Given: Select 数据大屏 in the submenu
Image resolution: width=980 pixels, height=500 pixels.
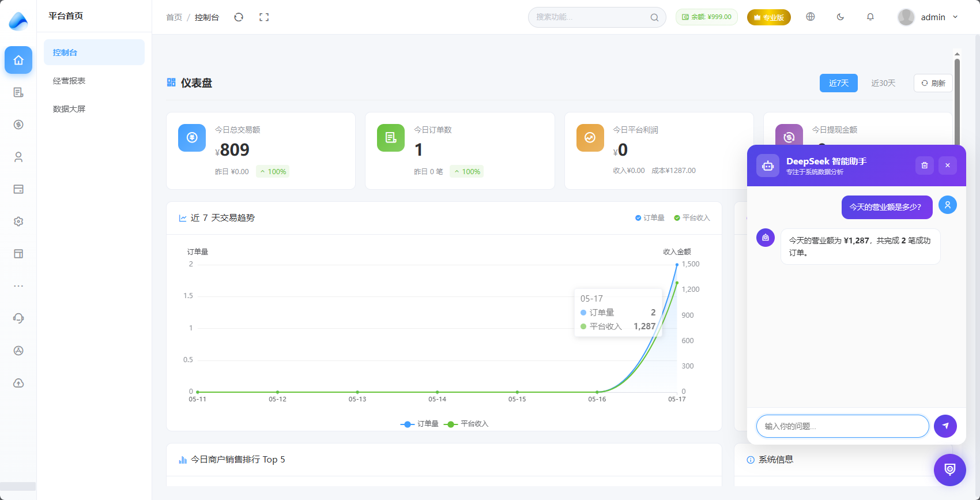Looking at the screenshot, I should pos(94,109).
